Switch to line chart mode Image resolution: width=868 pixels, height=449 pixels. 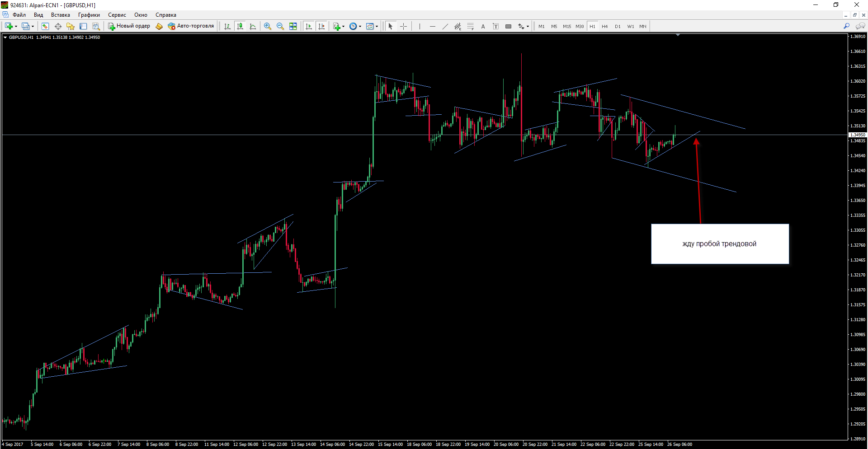(x=253, y=26)
